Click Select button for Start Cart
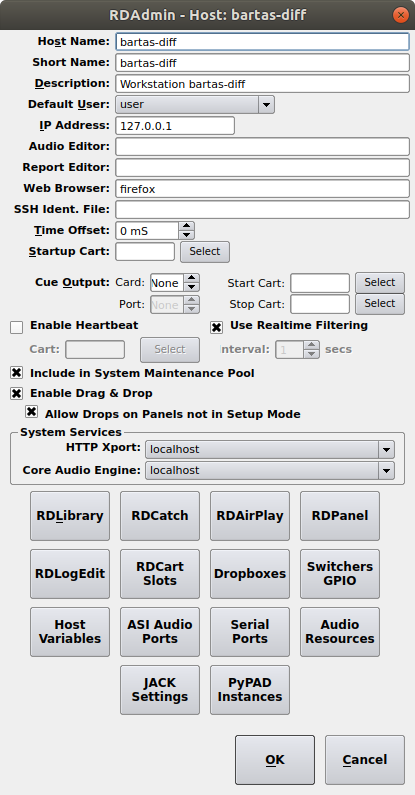415x795 pixels. tap(380, 282)
